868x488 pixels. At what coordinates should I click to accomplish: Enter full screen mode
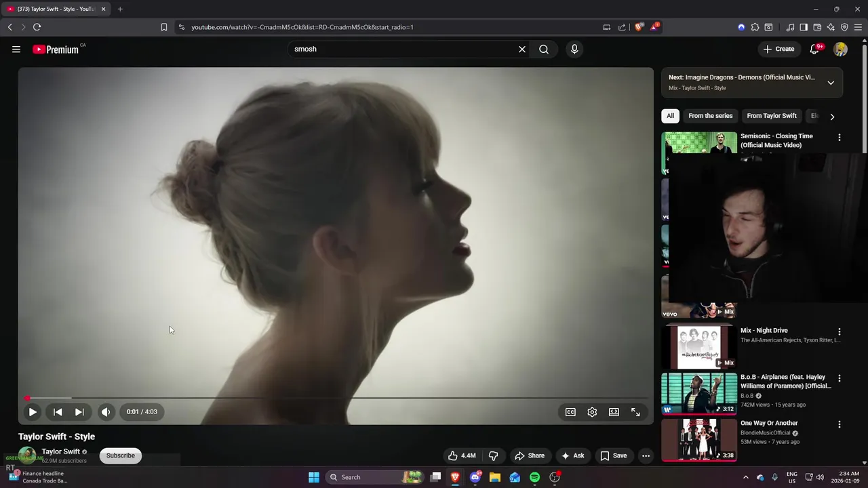click(x=635, y=411)
